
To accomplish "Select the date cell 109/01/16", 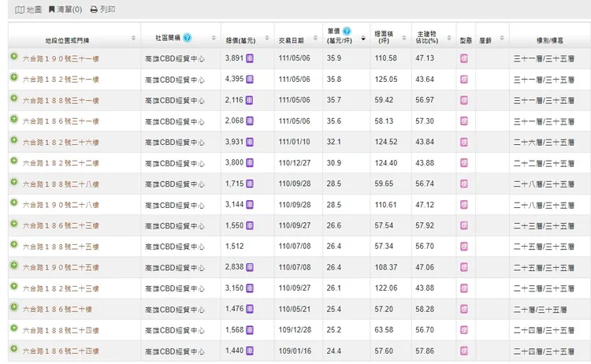I will pyautogui.click(x=295, y=351).
